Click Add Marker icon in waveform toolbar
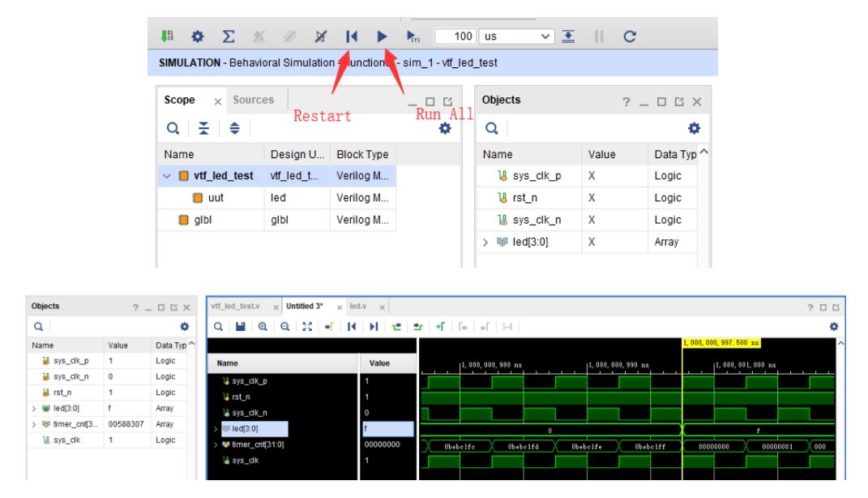This screenshot has height=498, width=868. pos(441,327)
